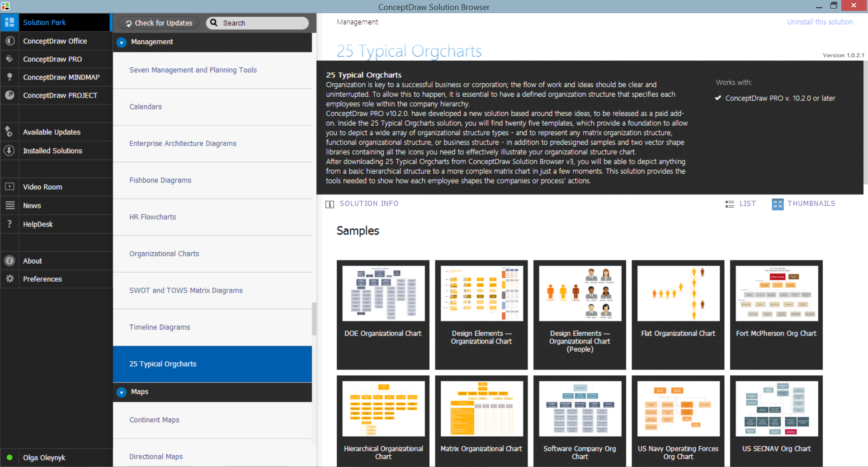Open ConceptDraw Office section

coord(56,41)
